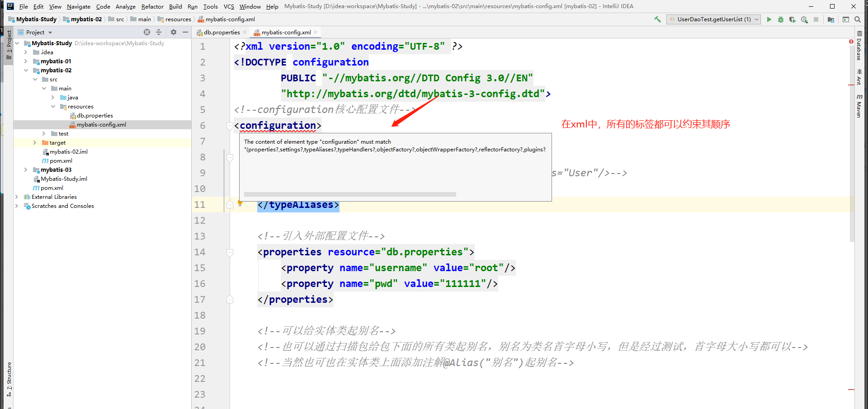
Task: Select mybatis-02.iml file
Action: tap(69, 152)
